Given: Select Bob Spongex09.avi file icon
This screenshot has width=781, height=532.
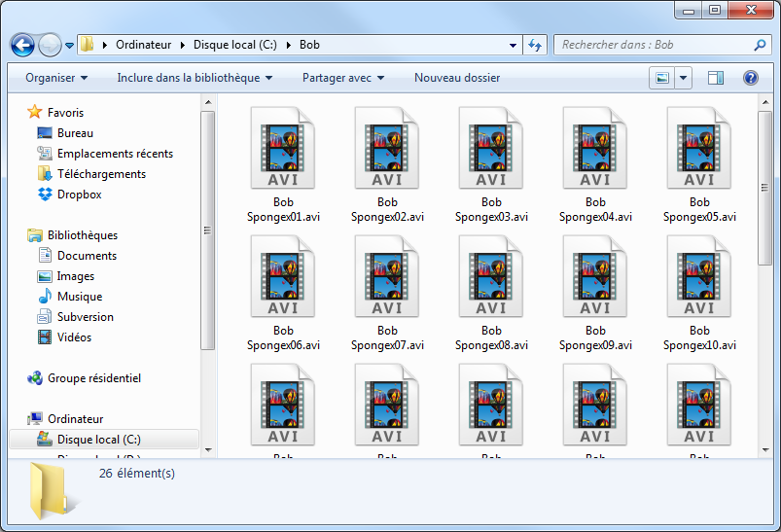Looking at the screenshot, I should tap(595, 276).
